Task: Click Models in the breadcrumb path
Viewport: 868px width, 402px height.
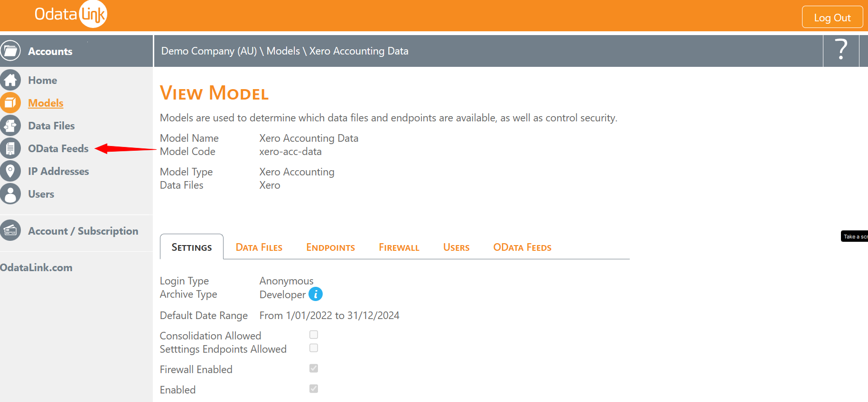Action: 285,51
